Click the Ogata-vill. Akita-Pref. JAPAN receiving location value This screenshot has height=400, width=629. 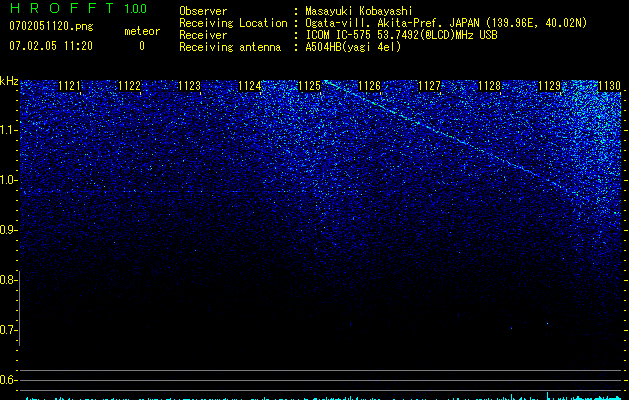(446, 23)
